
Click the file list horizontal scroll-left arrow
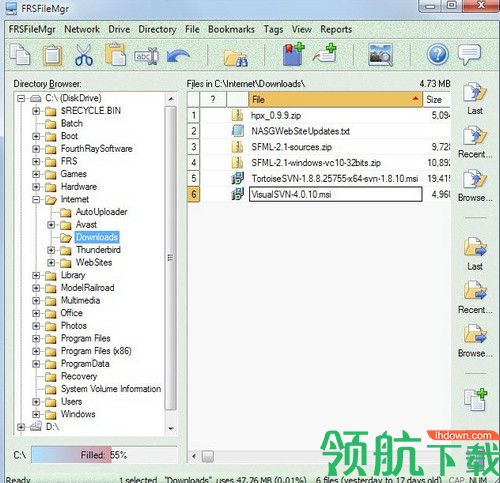pos(194,456)
